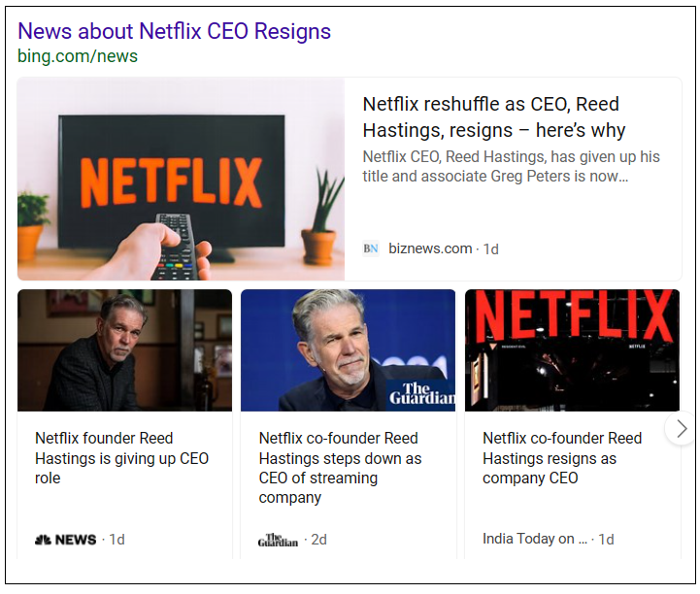Show more news with the next arrow chevron
Image resolution: width=700 pixels, height=594 pixels.
681,429
